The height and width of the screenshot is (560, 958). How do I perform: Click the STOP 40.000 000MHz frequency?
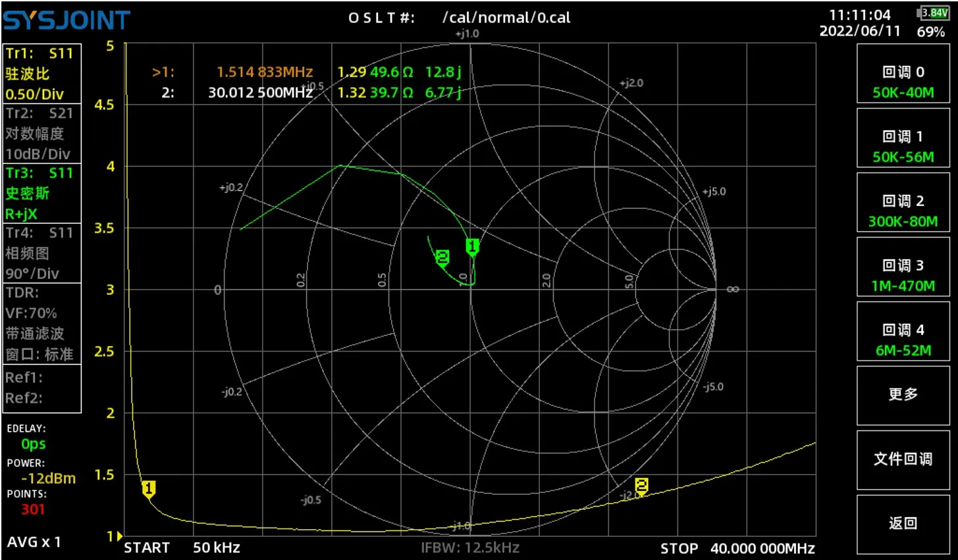coord(737,548)
